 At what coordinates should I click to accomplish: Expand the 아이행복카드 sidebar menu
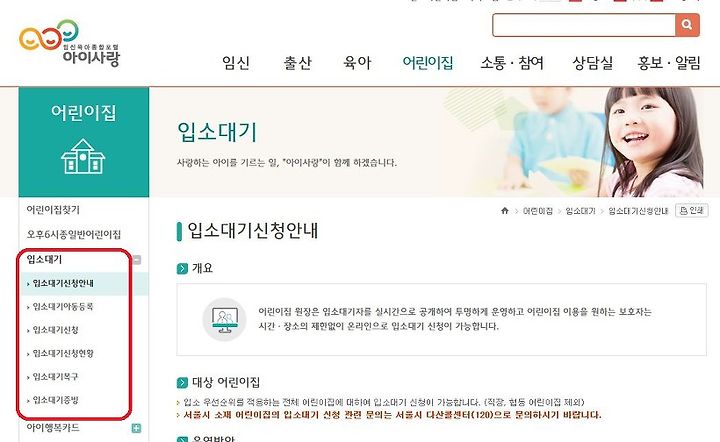136,428
